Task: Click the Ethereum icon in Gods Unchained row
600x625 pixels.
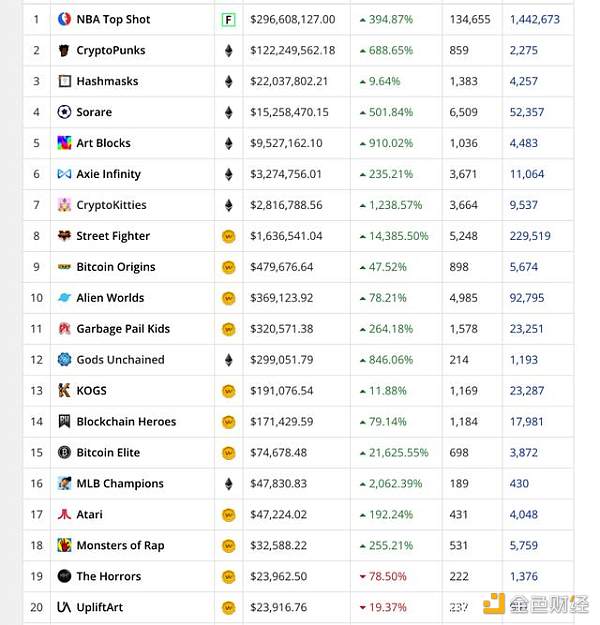Action: [228, 360]
